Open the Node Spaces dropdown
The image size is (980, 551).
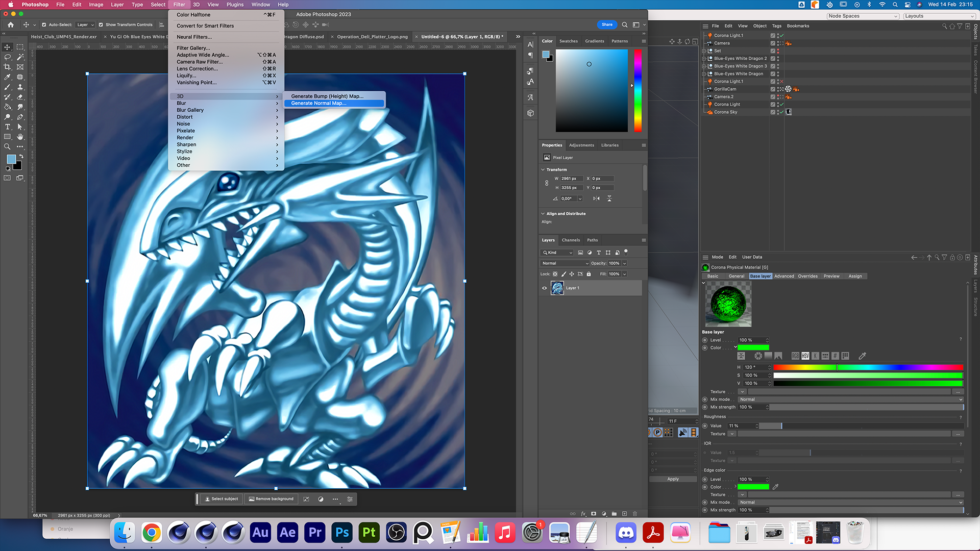(x=863, y=16)
